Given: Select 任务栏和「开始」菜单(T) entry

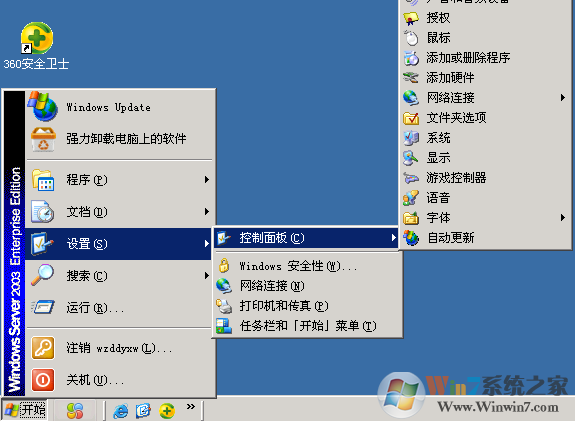Looking at the screenshot, I should [x=308, y=325].
